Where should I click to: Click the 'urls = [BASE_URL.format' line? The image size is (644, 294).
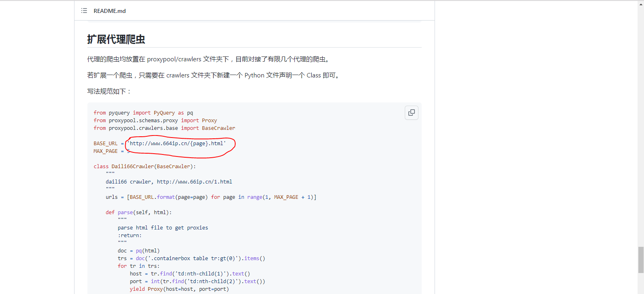[x=211, y=197]
